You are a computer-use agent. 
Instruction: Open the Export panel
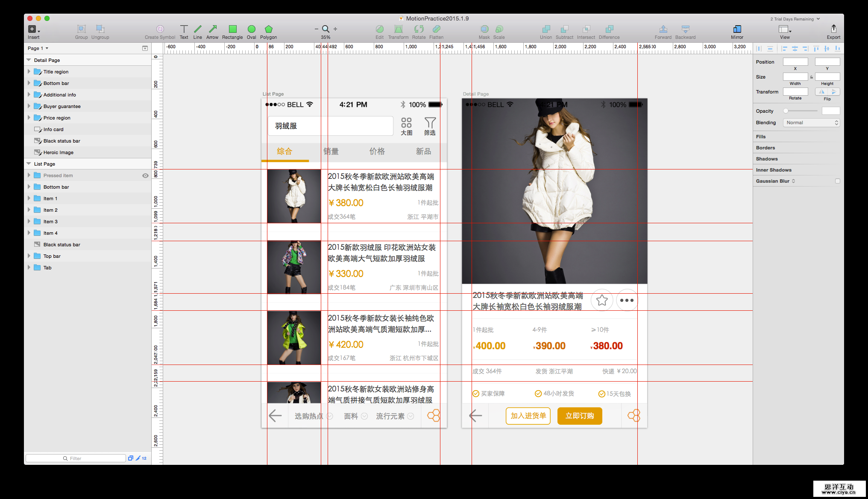point(833,30)
